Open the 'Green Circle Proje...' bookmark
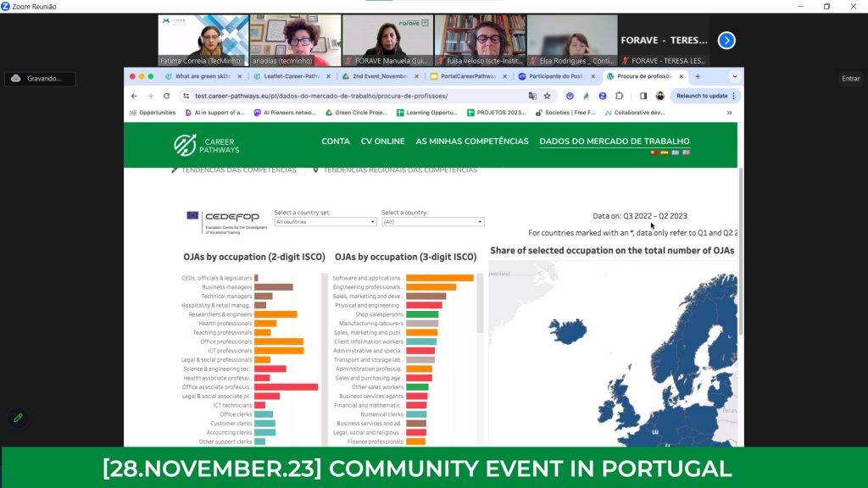The height and width of the screenshot is (488, 868). pyautogui.click(x=356, y=113)
